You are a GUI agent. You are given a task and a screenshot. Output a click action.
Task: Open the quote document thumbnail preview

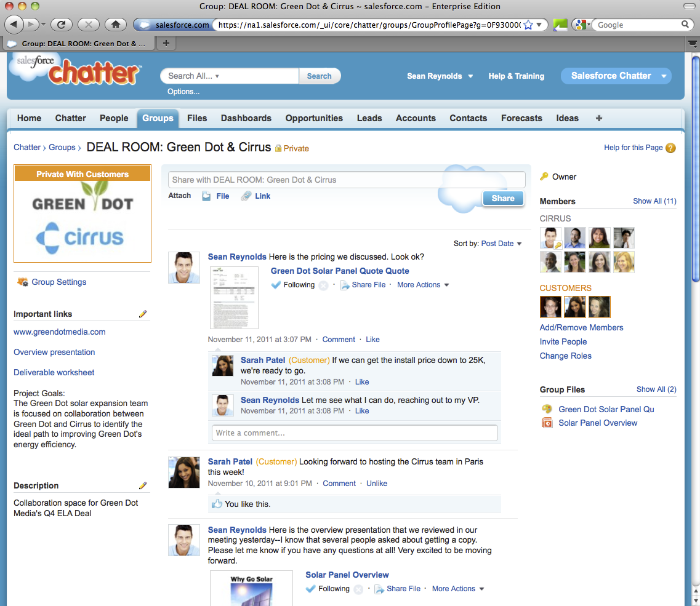tap(234, 298)
